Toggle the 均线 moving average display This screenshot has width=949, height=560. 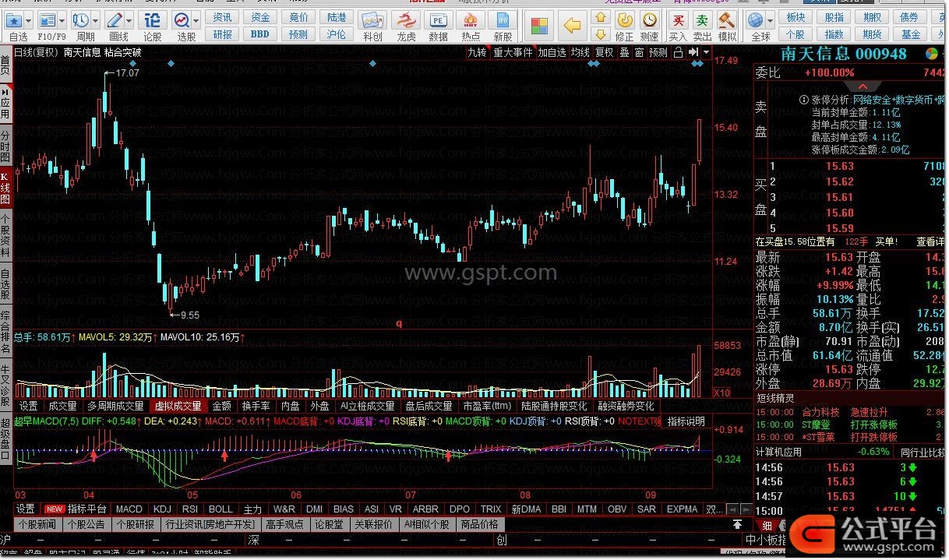point(580,52)
